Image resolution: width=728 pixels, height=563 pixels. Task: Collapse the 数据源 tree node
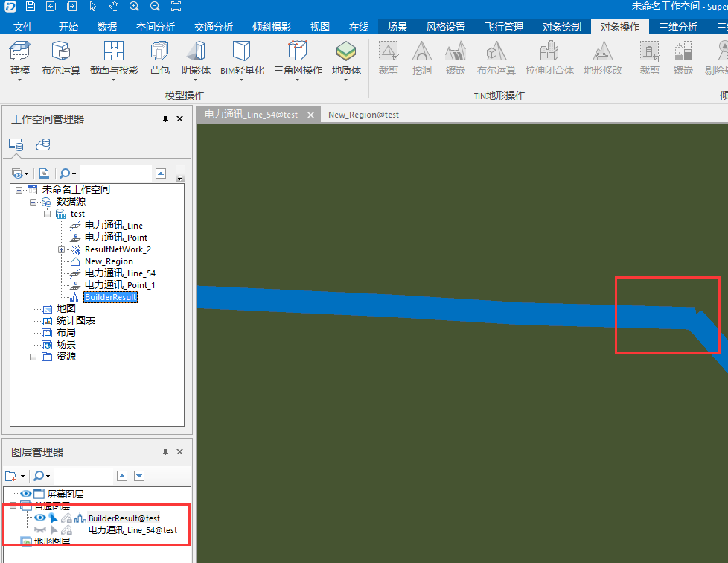tap(33, 202)
